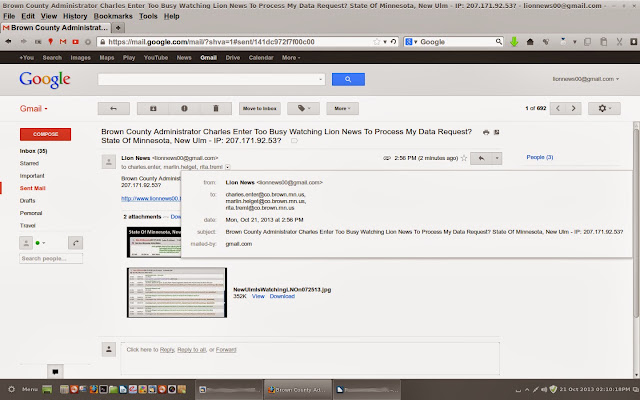Viewport: 640px width, 400px height.
Task: Switch to Brown County Ad... taskbar window
Action: [298, 390]
